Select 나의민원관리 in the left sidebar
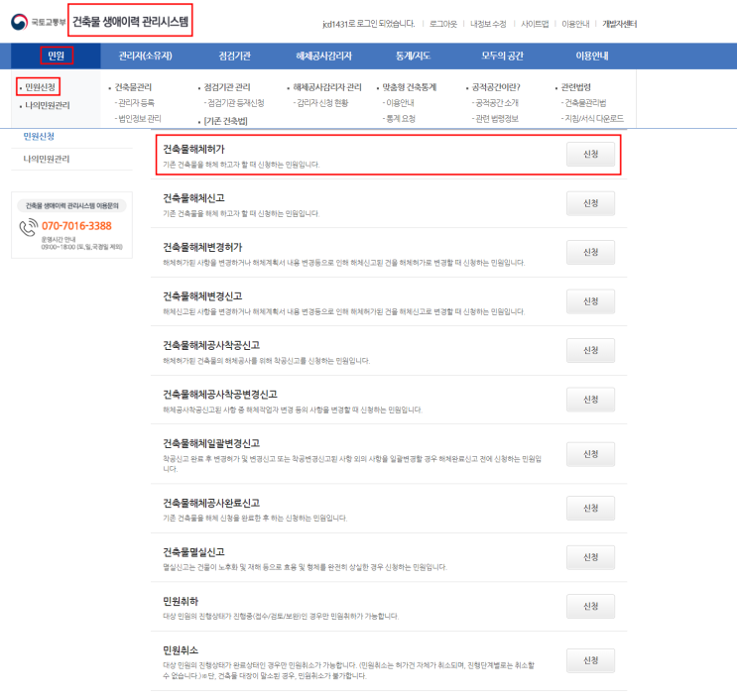The image size is (737, 700). (x=47, y=160)
